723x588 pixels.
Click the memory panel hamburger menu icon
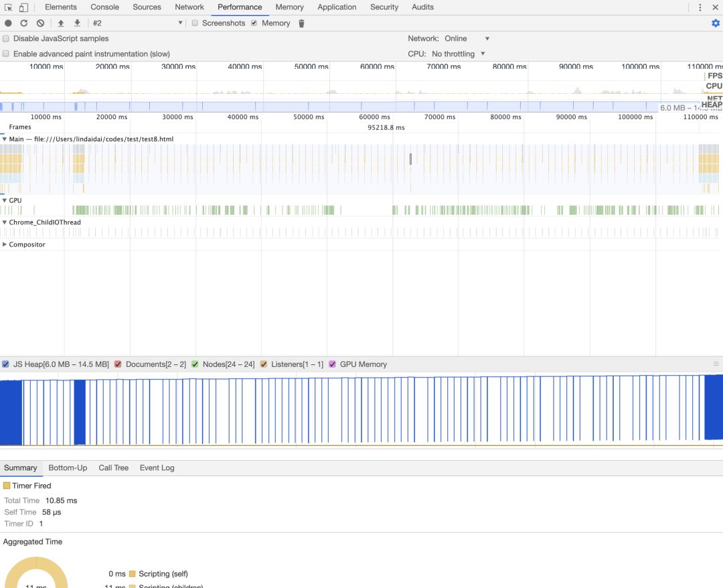click(716, 364)
